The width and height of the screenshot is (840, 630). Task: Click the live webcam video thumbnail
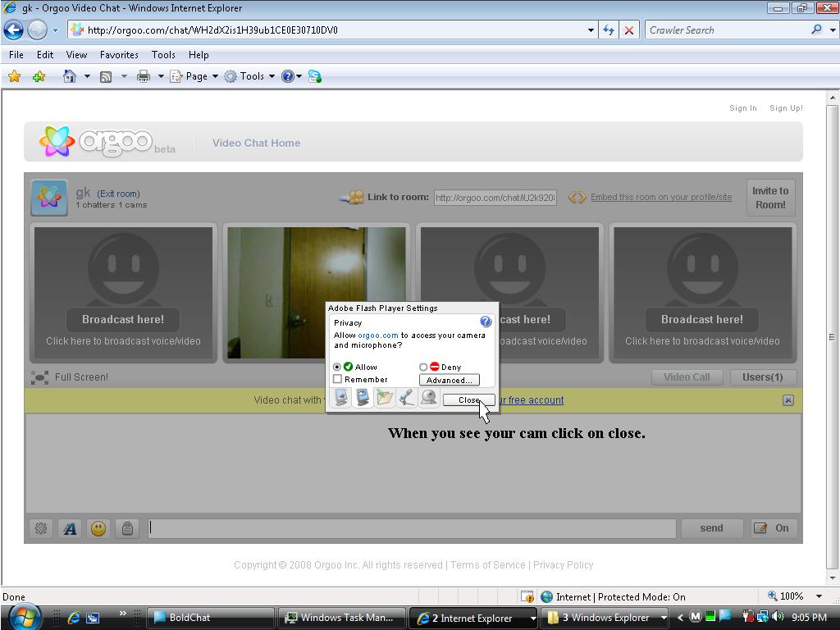click(x=317, y=293)
